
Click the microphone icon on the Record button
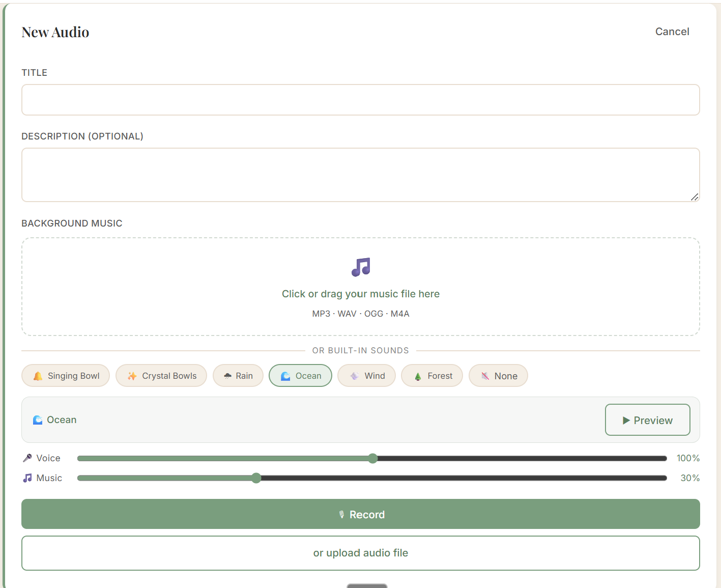pyautogui.click(x=342, y=514)
